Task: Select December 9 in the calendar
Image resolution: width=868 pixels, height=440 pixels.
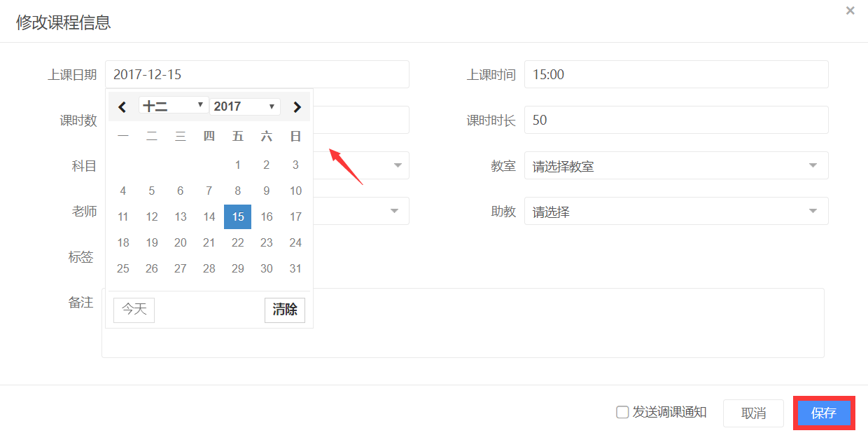Action: click(267, 191)
